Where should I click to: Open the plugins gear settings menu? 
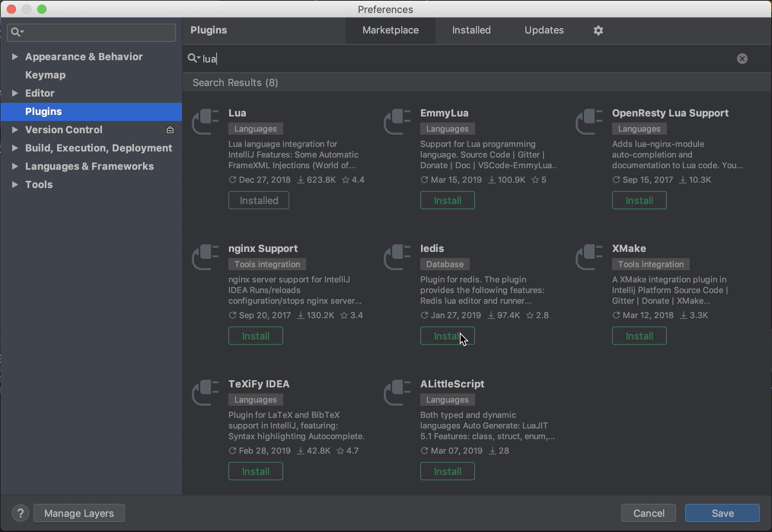pyautogui.click(x=598, y=30)
